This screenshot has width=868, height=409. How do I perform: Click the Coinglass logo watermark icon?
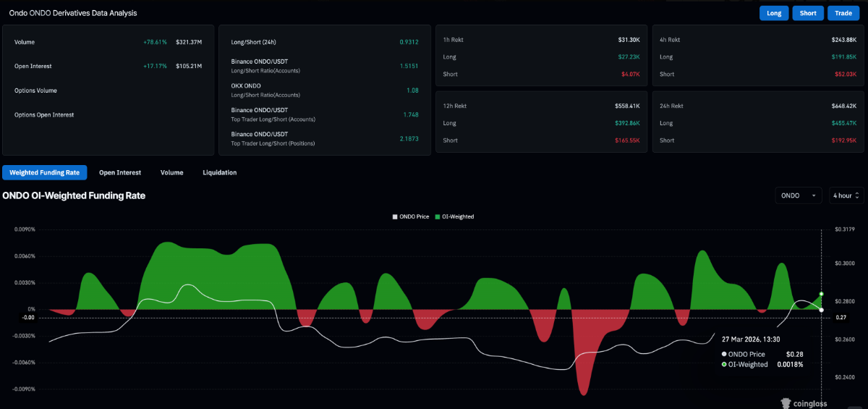coord(786,402)
